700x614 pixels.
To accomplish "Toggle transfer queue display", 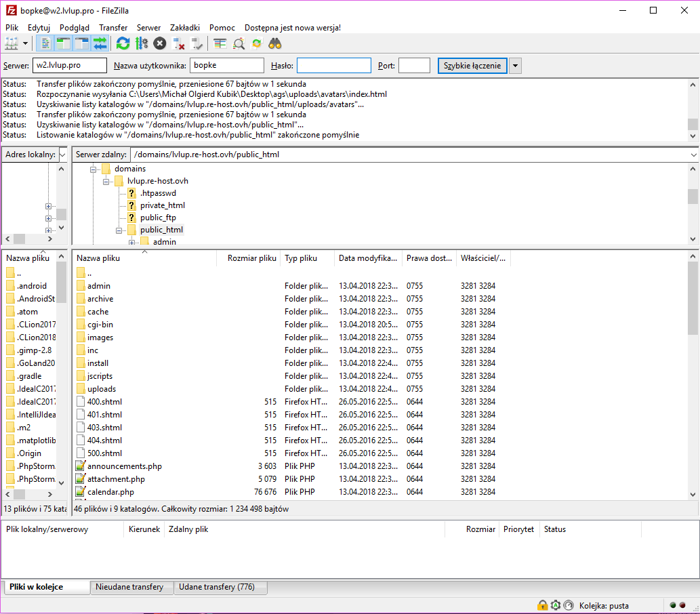I will [x=100, y=44].
